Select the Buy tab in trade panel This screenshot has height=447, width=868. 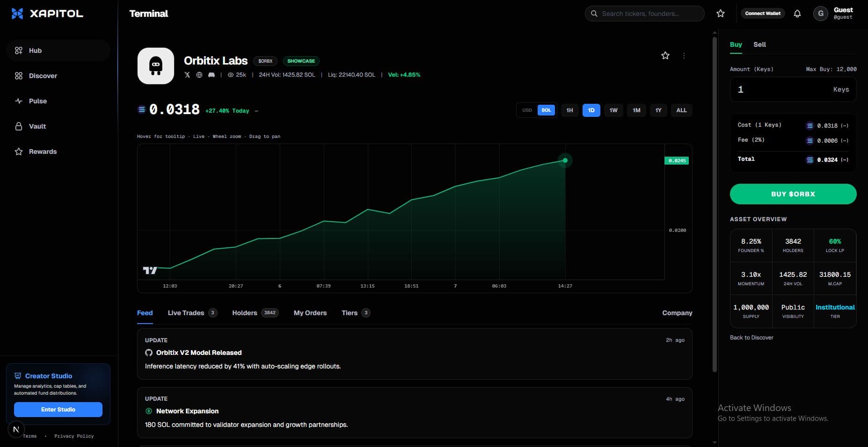click(736, 44)
